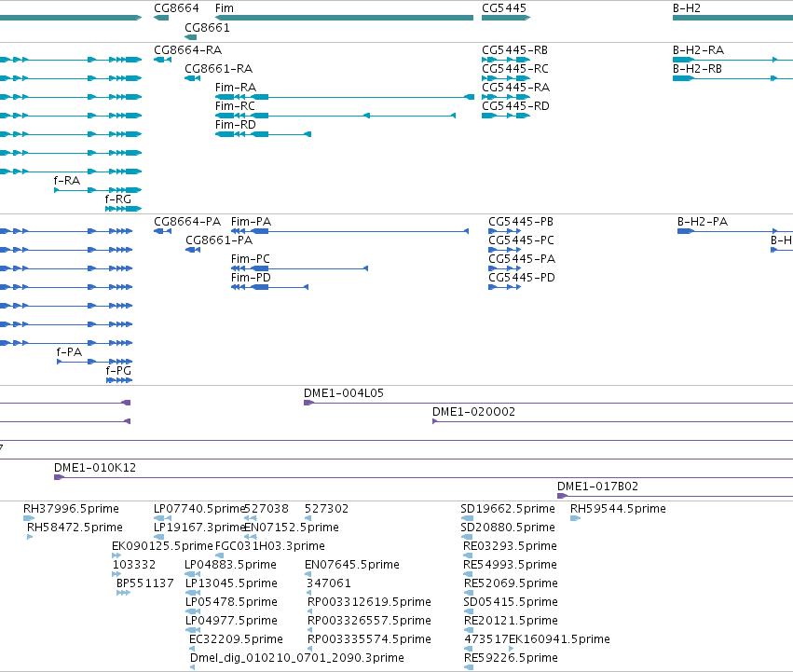Select the B-H2-RA transcript label
Viewport: 793px width, 672px height.
tap(699, 50)
